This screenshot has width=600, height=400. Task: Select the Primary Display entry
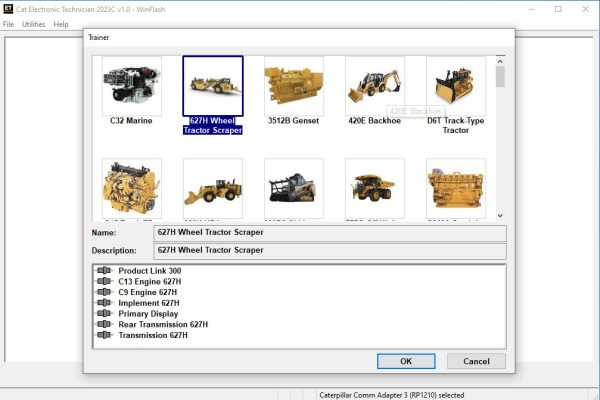(148, 314)
